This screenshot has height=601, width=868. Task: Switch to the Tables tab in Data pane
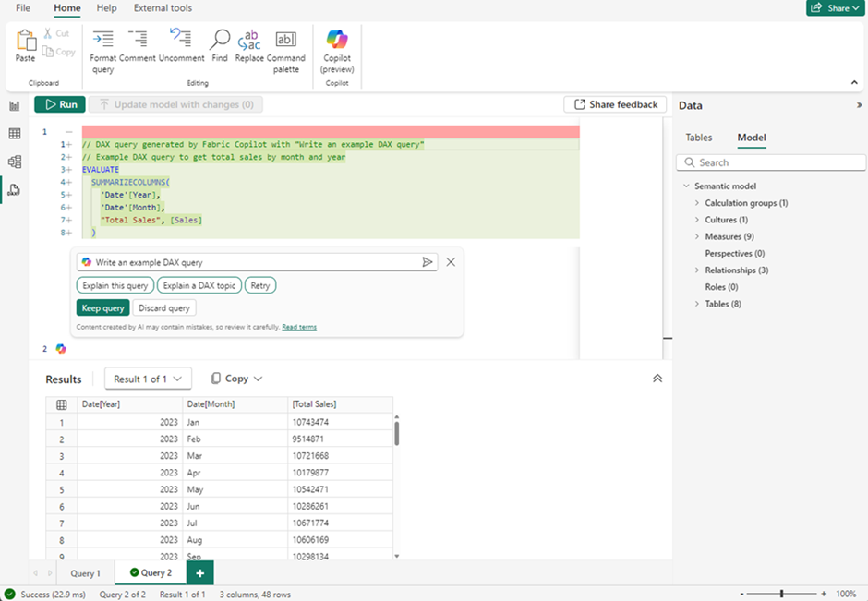click(x=699, y=137)
